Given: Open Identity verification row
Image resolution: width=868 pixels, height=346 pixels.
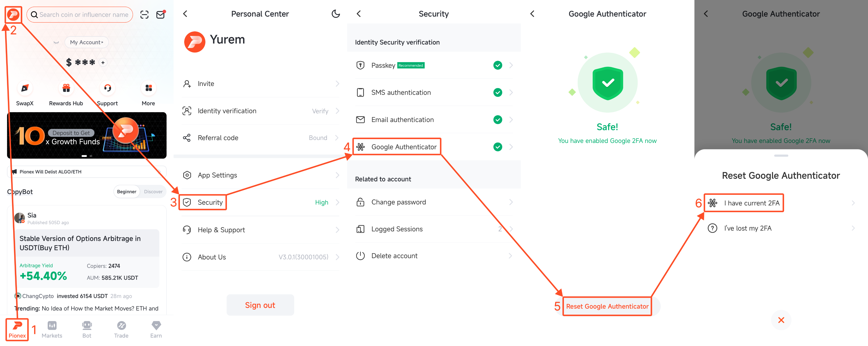Looking at the screenshot, I should point(260,111).
